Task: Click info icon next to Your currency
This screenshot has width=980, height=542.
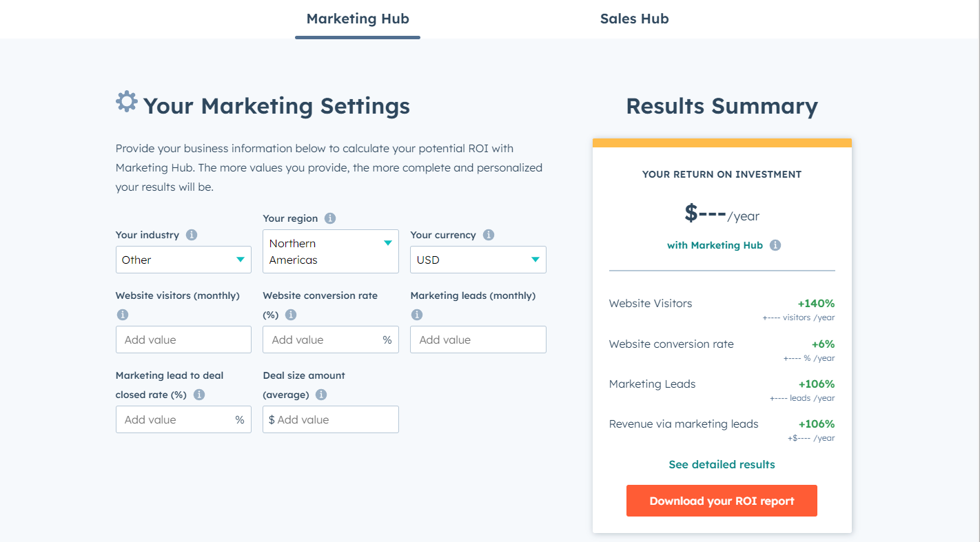Action: pos(489,235)
